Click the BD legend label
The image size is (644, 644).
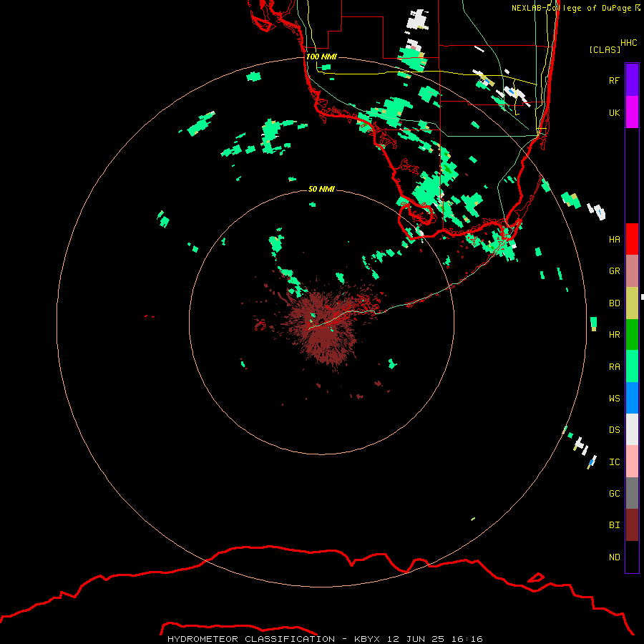615,303
